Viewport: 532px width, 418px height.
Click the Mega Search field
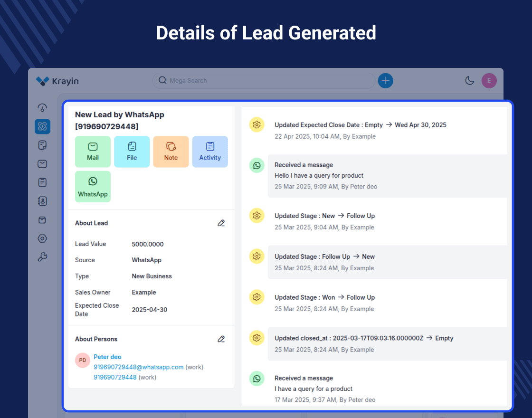click(264, 81)
